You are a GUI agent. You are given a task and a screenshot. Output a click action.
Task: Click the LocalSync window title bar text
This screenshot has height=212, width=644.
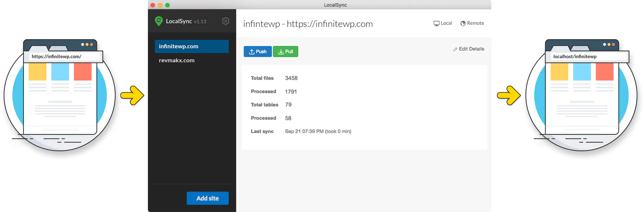coord(335,5)
